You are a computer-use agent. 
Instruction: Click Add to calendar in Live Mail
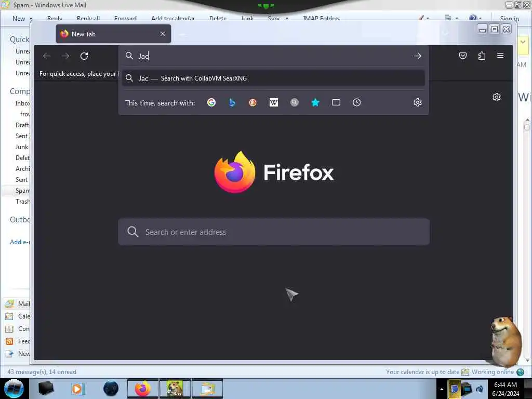click(x=173, y=19)
